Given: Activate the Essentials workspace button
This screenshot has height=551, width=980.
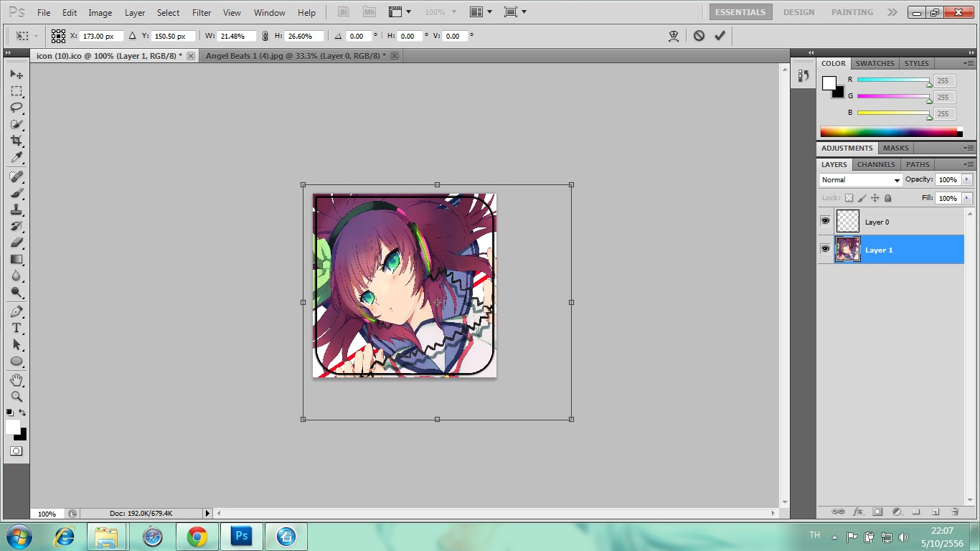Looking at the screenshot, I should click(x=740, y=12).
